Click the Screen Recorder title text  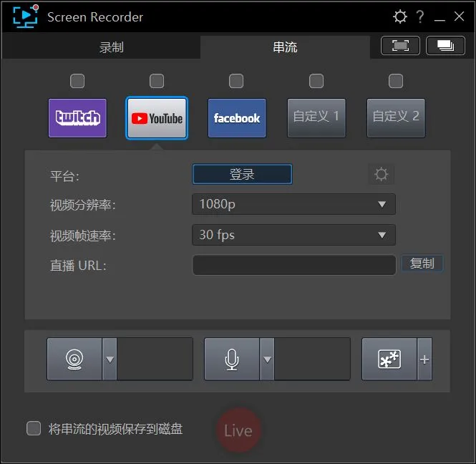[x=95, y=17]
